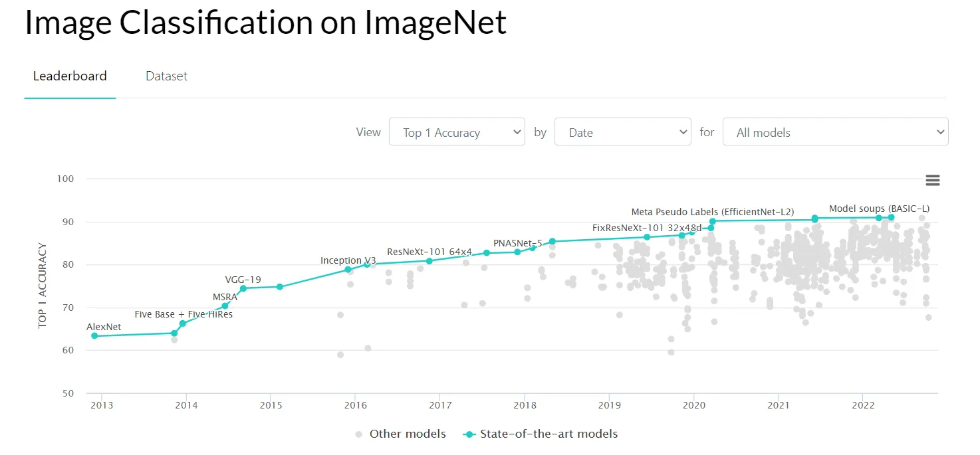
Task: Click the Meta Pseudo Labels data point
Action: [x=712, y=221]
